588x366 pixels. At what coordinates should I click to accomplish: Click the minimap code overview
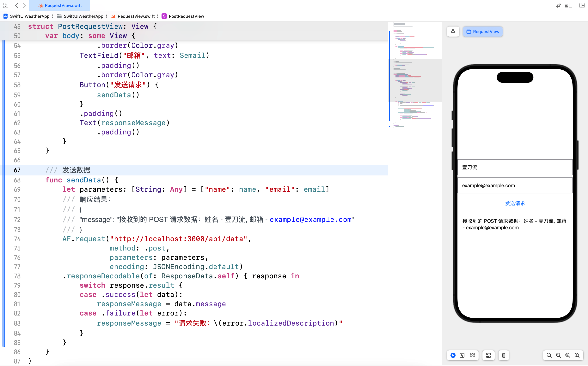click(415, 75)
